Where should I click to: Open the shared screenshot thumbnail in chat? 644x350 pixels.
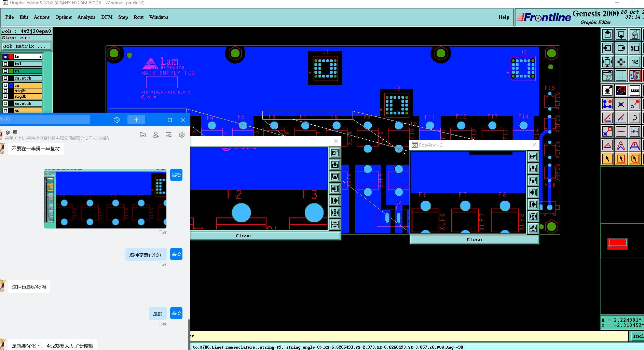point(105,198)
